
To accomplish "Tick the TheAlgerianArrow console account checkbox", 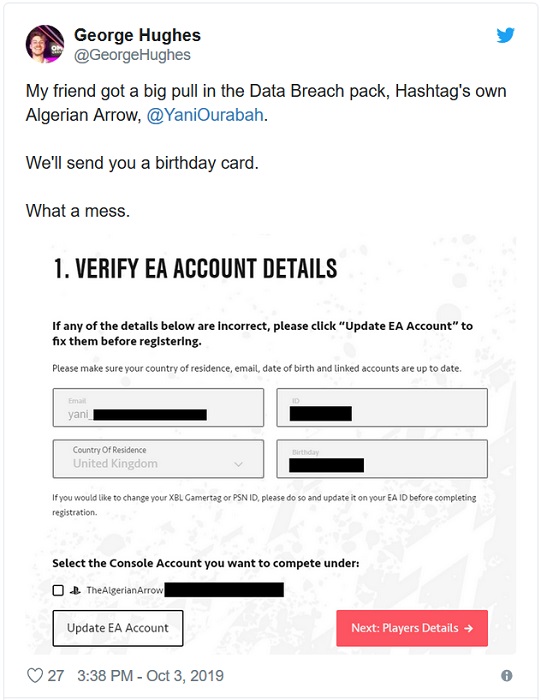I will click(x=58, y=590).
